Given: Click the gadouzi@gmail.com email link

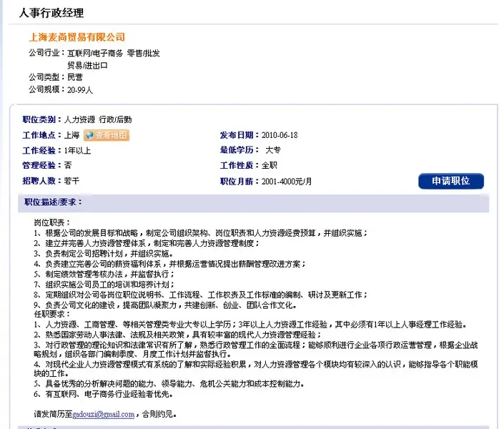Looking at the screenshot, I should pos(104,414).
